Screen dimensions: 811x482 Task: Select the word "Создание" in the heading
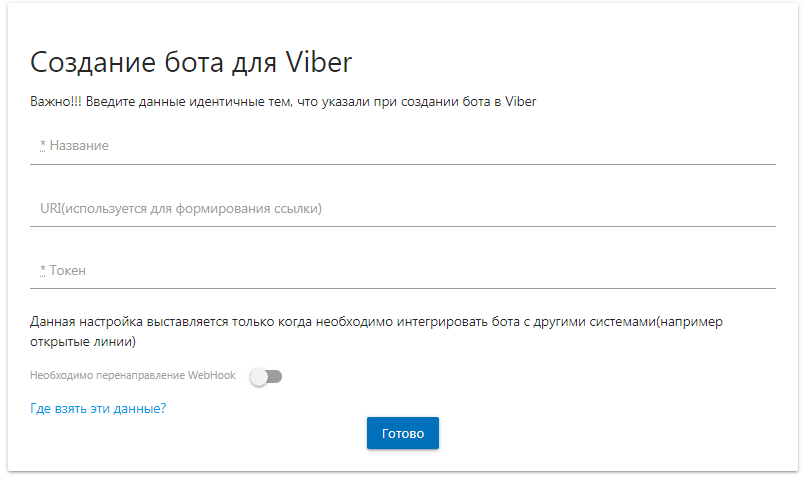93,63
